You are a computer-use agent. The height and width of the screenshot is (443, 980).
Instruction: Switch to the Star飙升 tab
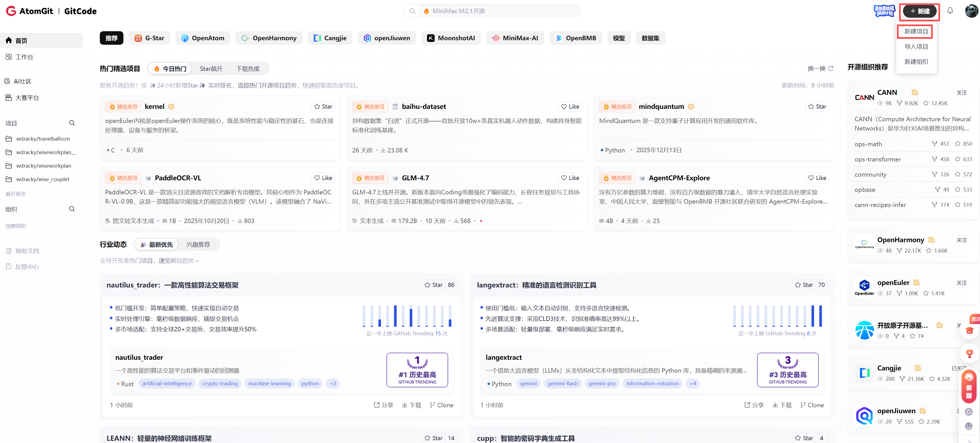pos(211,69)
